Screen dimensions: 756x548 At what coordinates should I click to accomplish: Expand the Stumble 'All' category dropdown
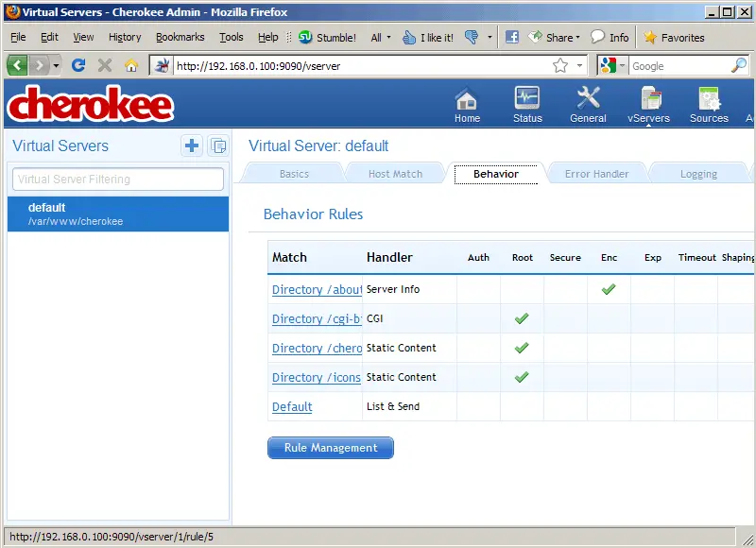point(381,38)
